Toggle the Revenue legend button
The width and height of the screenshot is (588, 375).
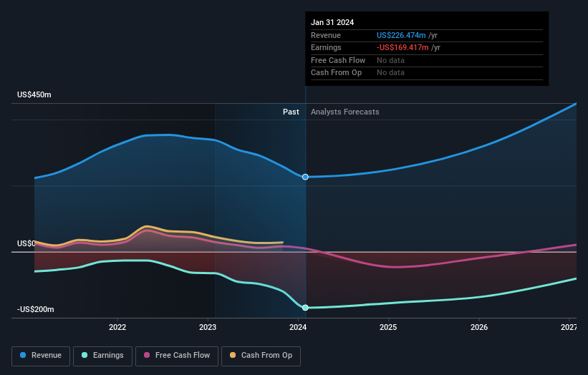tap(41, 356)
